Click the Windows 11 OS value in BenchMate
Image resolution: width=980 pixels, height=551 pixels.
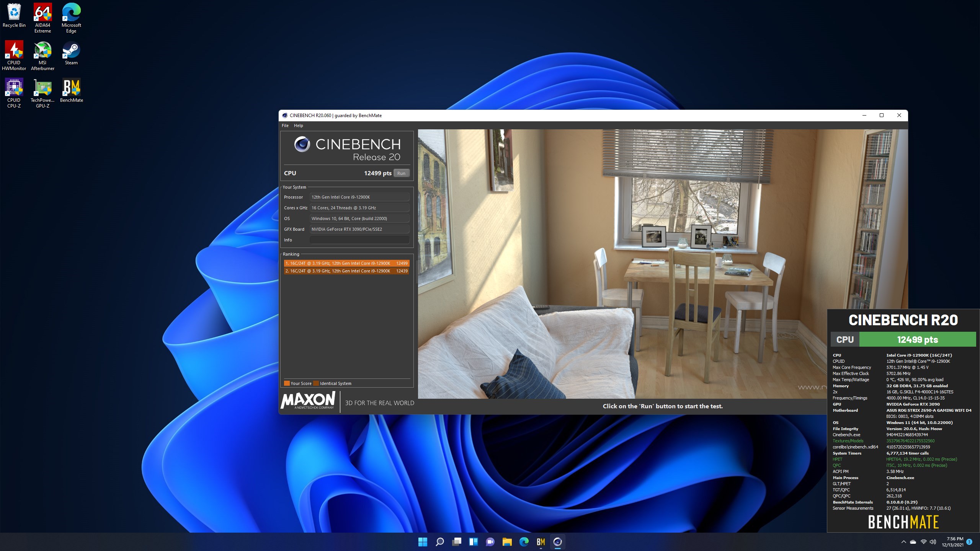click(919, 422)
